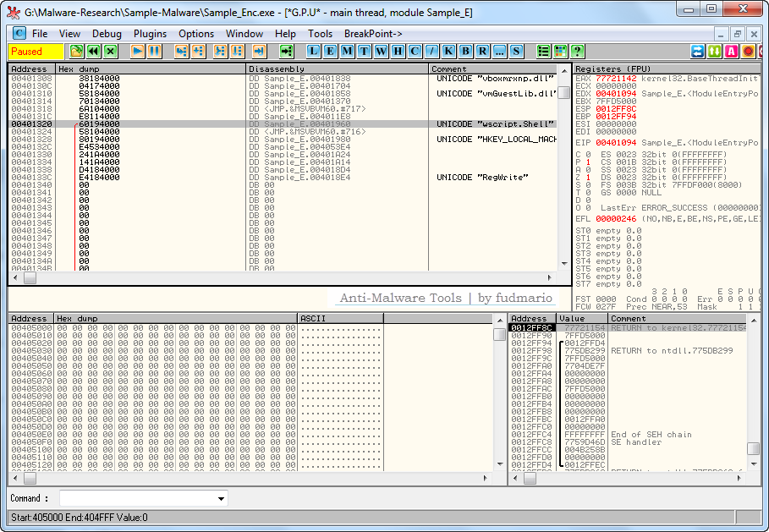Open the Log window (L icon)

click(x=314, y=52)
